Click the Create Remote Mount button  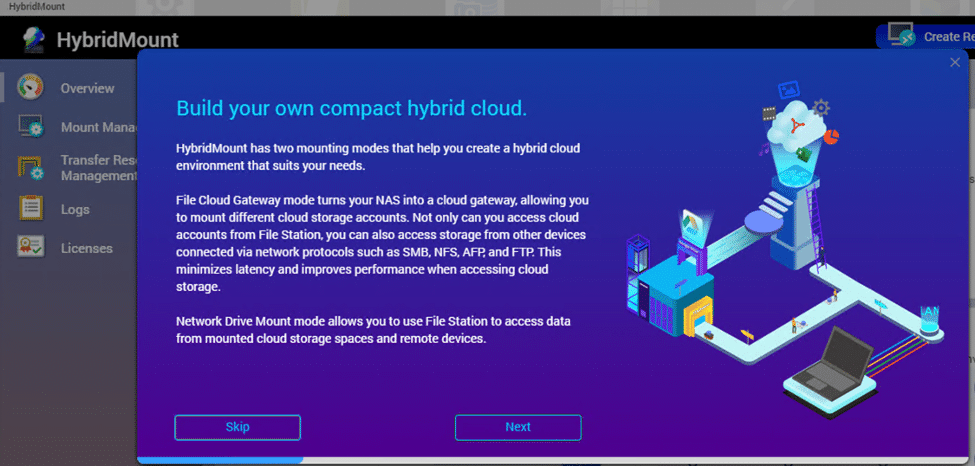(926, 36)
